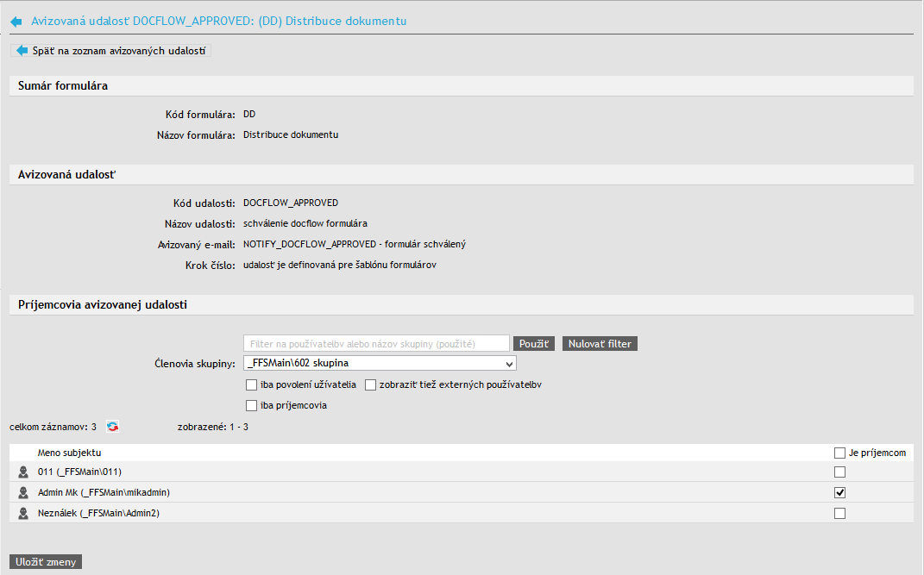Check the 'iba príjemcovia' option
924x575 pixels.
point(252,405)
